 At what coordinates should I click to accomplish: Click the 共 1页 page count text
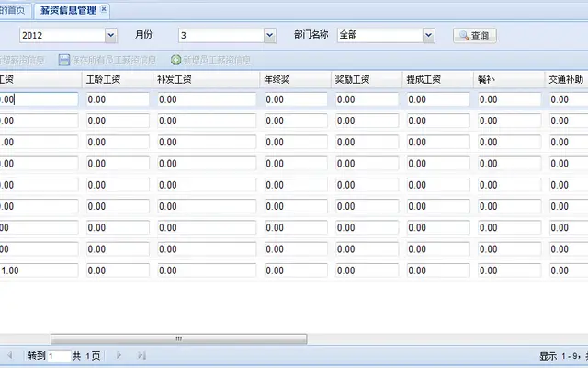(86, 356)
